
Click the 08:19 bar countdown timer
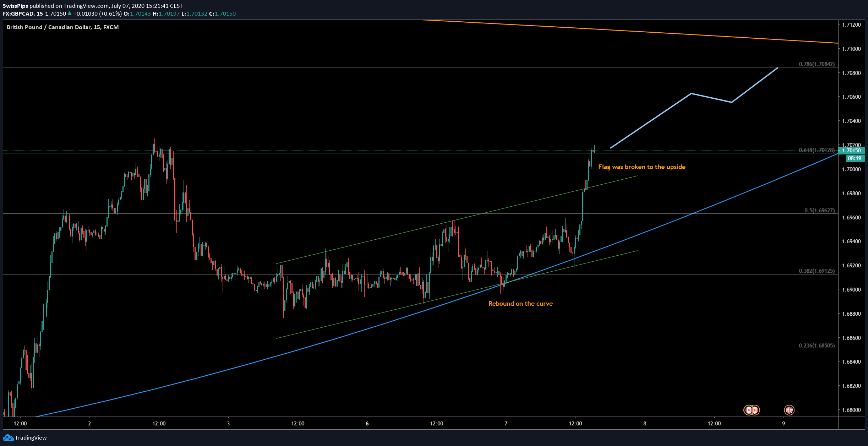855,158
